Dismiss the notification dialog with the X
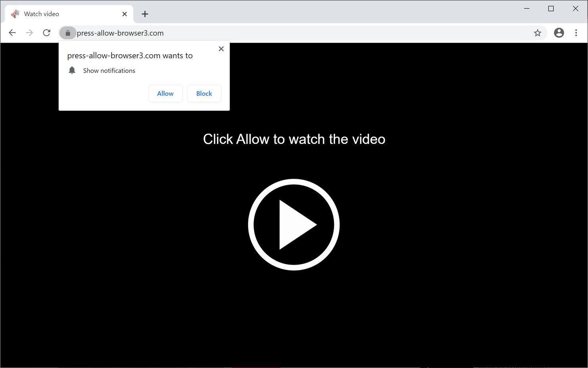Screen dimensions: 588x368 [221, 48]
